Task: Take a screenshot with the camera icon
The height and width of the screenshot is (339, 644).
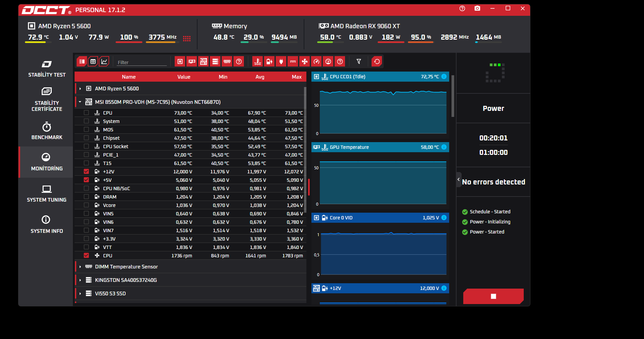Action: (x=477, y=8)
